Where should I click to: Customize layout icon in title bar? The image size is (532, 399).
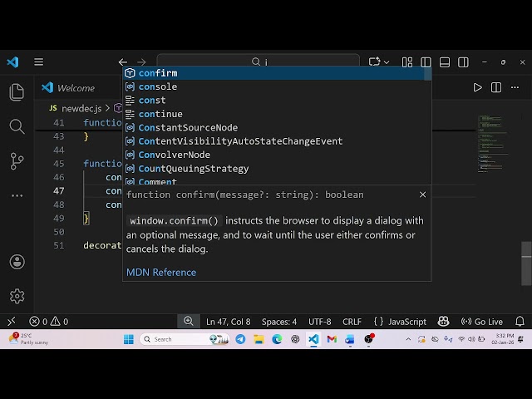(x=407, y=62)
